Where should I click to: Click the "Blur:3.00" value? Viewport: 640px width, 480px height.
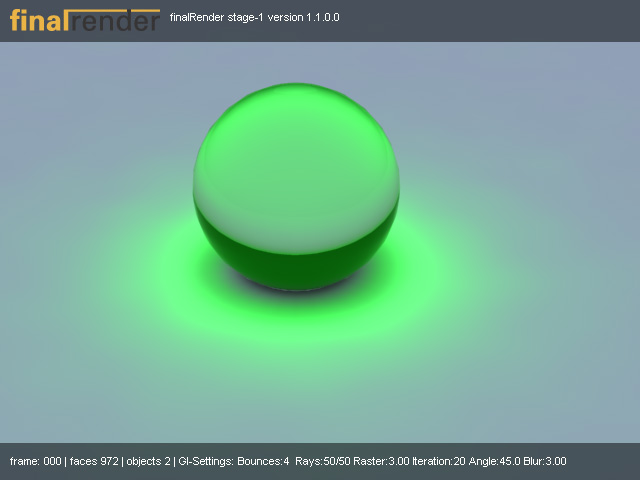545,461
